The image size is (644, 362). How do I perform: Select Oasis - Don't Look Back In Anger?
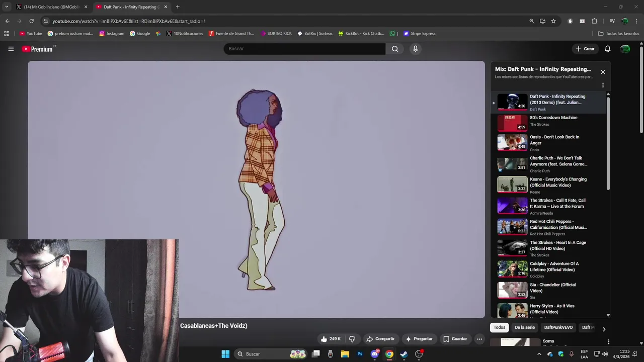coord(548,143)
